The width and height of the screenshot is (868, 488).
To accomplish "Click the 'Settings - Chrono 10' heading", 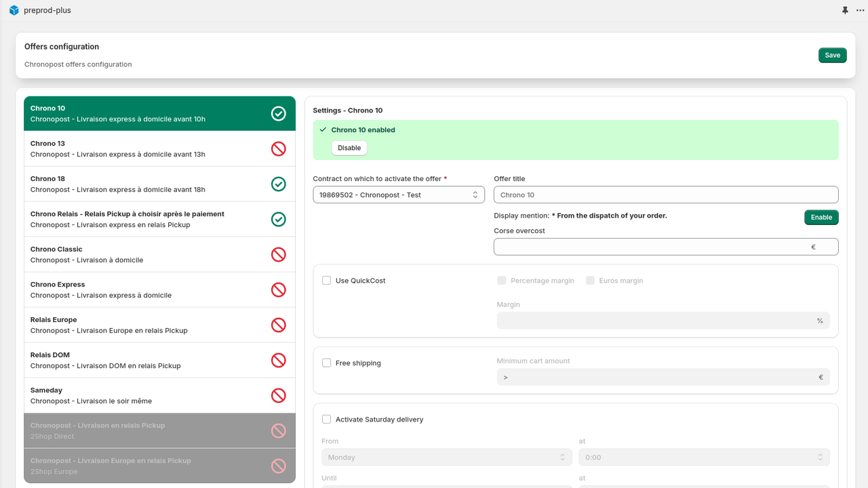I will pos(348,110).
